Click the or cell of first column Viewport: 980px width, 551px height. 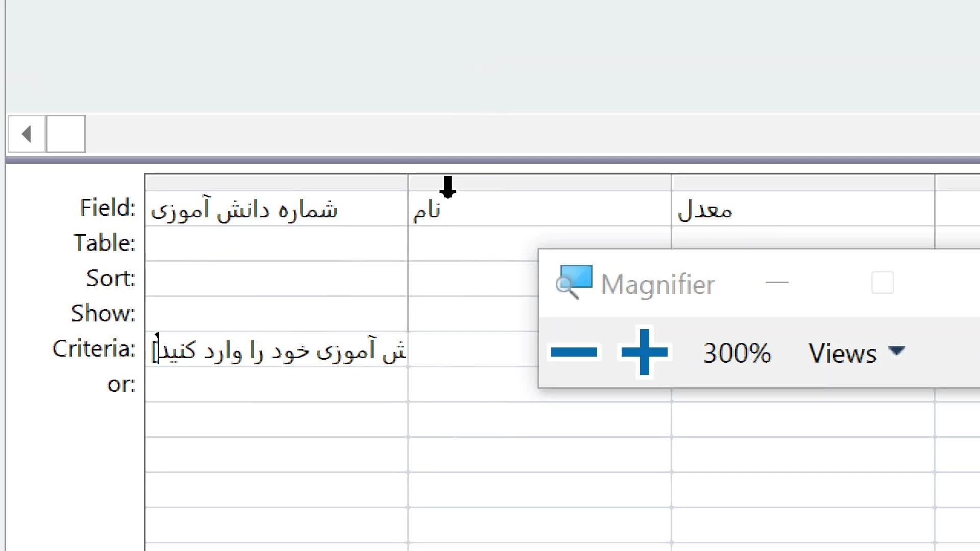(x=276, y=385)
